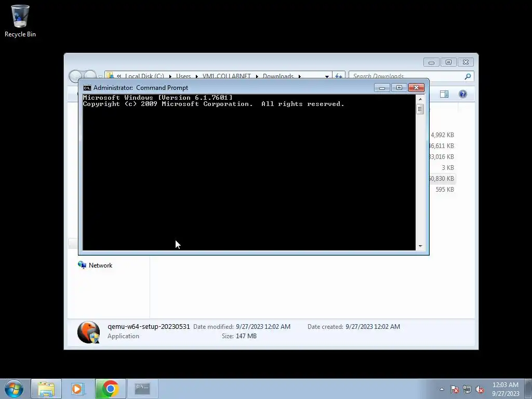Minimize the Explorer Downloads window
Viewport: 532px width, 399px height.
tap(431, 62)
